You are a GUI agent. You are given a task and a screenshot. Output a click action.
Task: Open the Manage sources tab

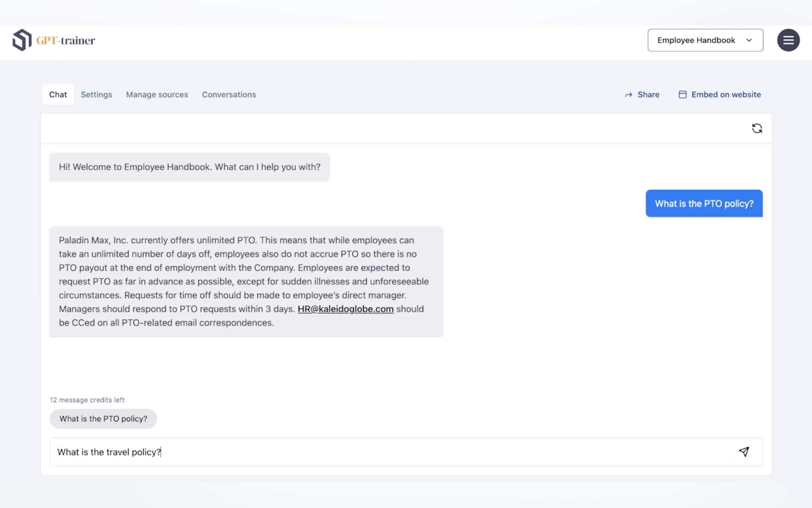tap(157, 94)
